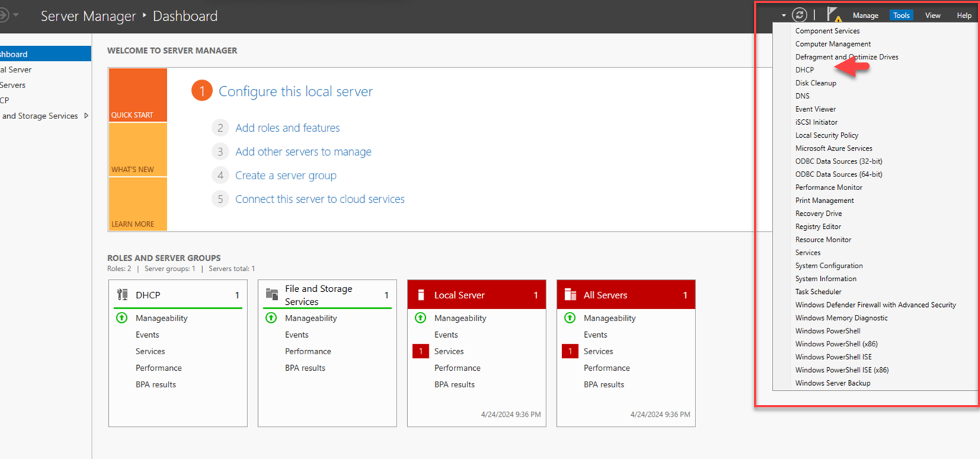Open the navigation history dropdown arrow
Image resolution: width=980 pixels, height=459 pixels.
coord(16,15)
